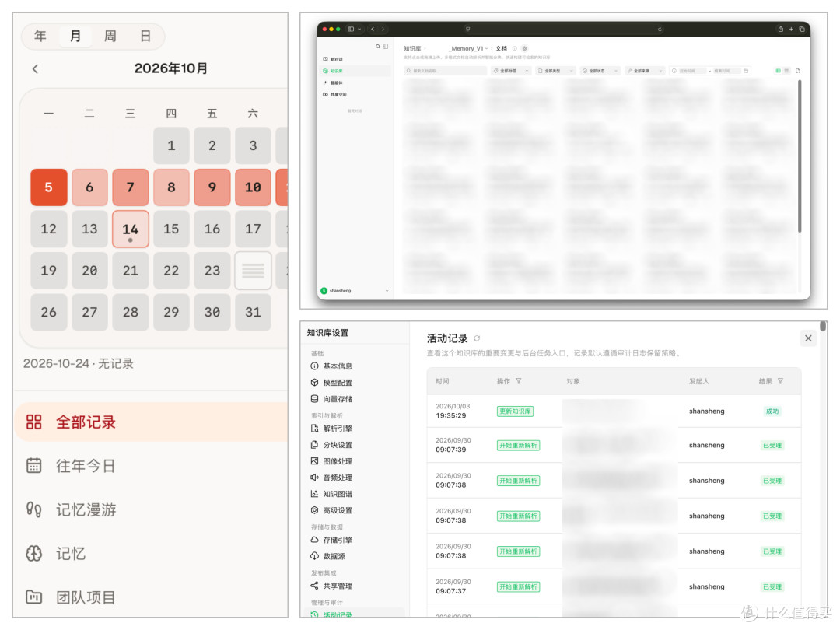Go to previous month with left chevron
Viewport: 840px width, 630px height.
tap(35, 68)
